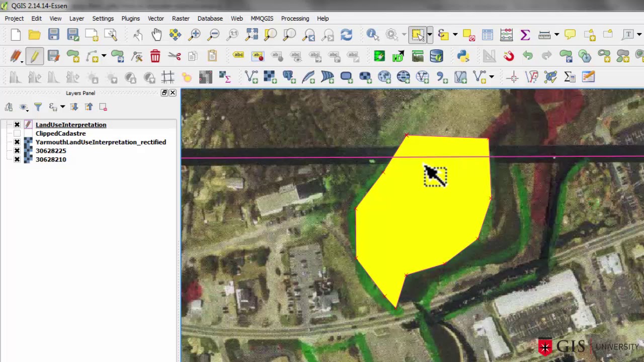
Task: Open the Processing menu
Action: click(x=295, y=19)
